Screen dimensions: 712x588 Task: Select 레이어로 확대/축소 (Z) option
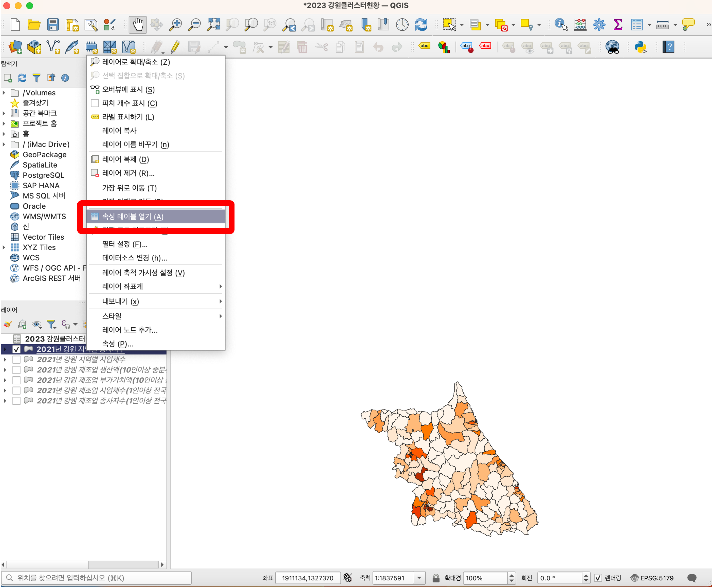136,62
